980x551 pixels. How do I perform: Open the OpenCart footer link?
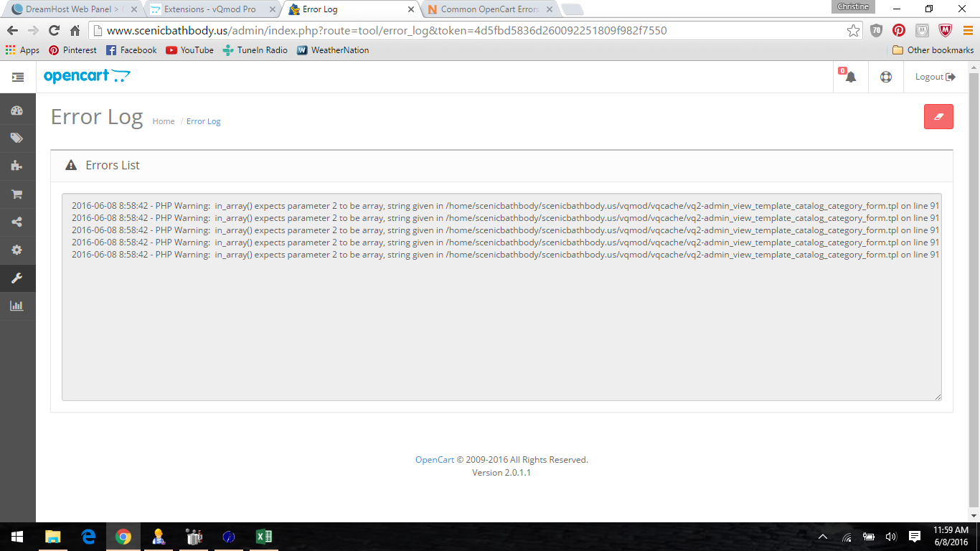tap(435, 460)
